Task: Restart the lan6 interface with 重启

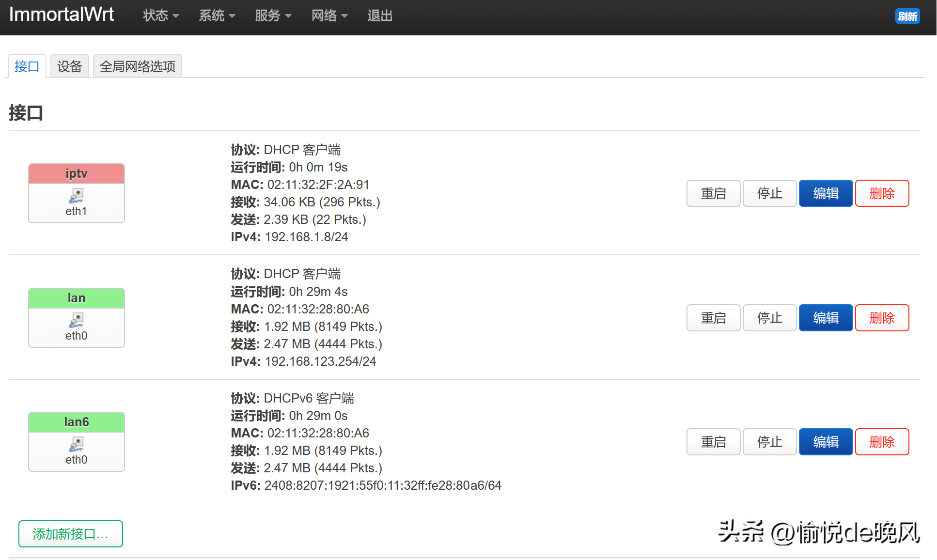Action: pos(713,442)
